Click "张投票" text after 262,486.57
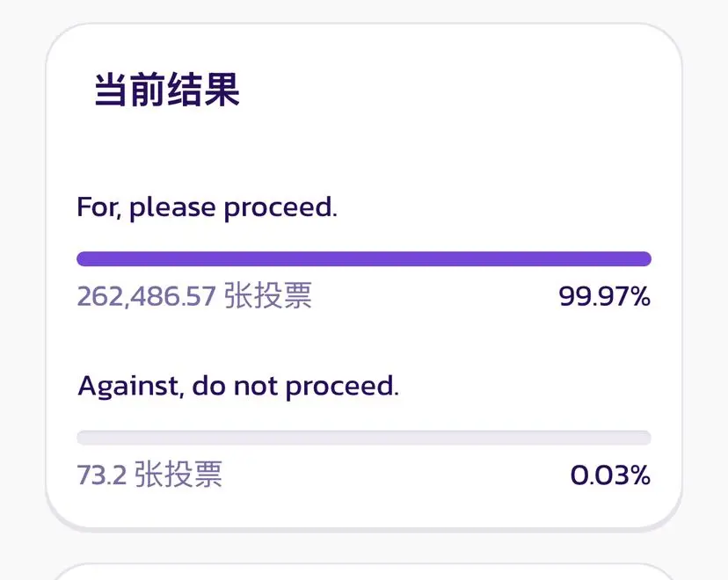The width and height of the screenshot is (728, 580). tap(268, 297)
